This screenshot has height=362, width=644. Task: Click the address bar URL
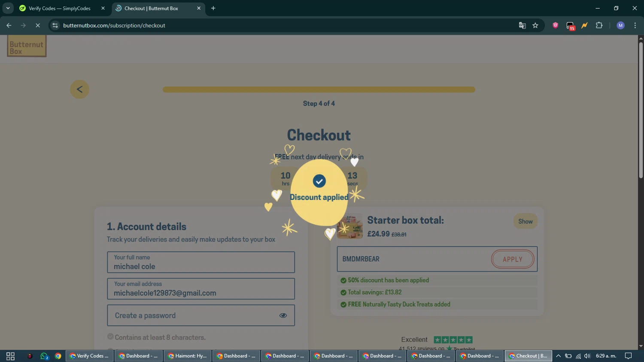tap(114, 25)
